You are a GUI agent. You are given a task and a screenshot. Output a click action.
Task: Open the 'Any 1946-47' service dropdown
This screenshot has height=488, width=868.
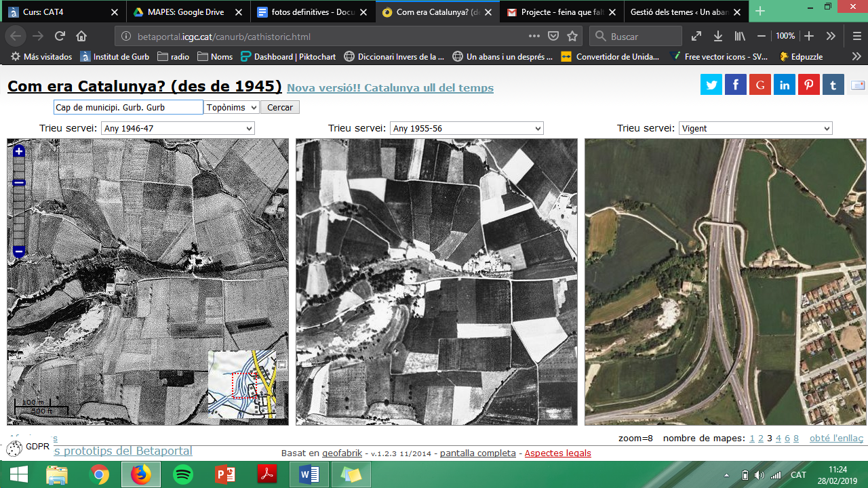[x=178, y=128]
